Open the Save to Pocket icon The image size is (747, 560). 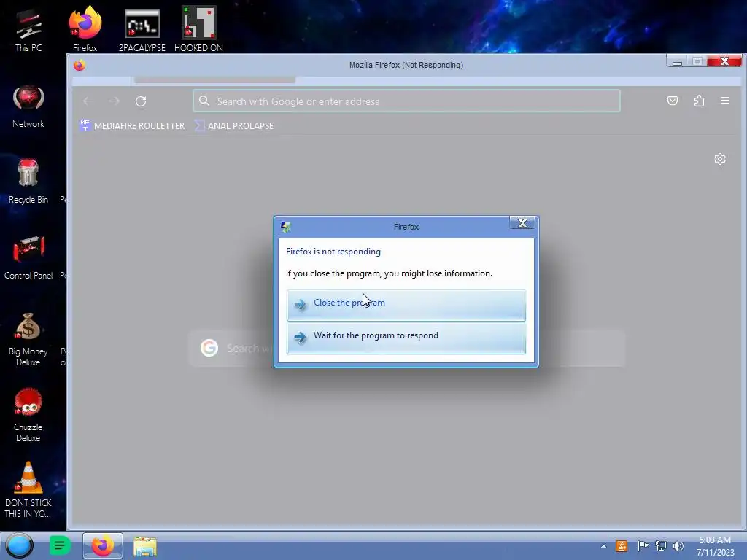click(672, 101)
